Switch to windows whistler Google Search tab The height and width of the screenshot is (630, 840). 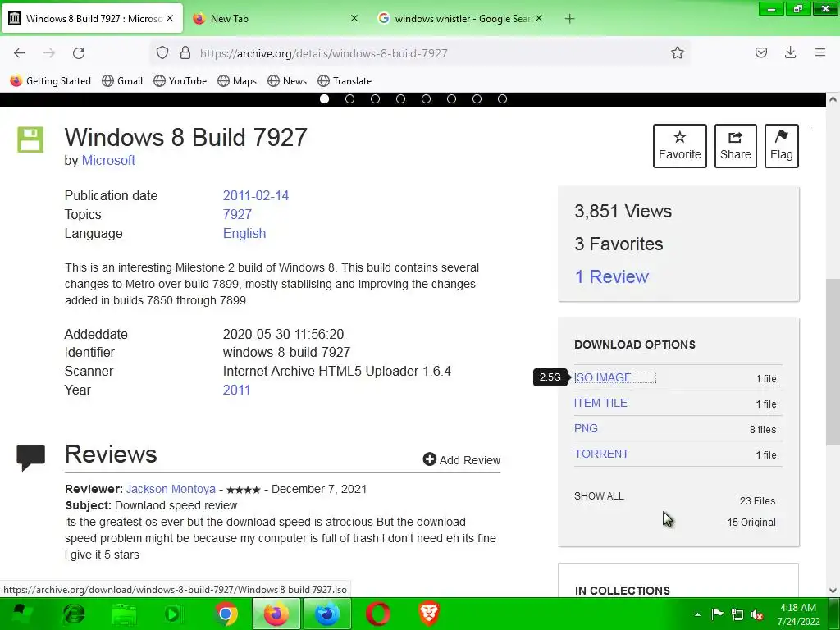[461, 19]
